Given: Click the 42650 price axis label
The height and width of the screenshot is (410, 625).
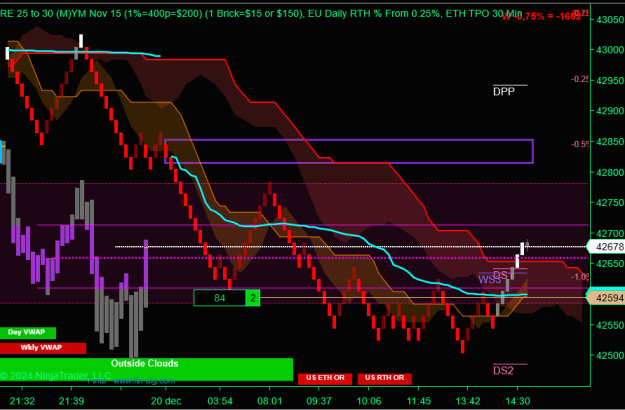Looking at the screenshot, I should pos(610,264).
